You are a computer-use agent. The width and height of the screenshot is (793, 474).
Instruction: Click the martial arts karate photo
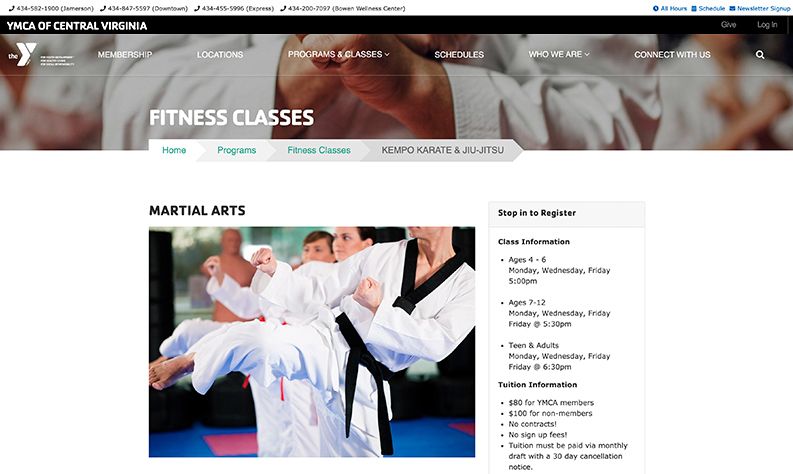(x=312, y=342)
